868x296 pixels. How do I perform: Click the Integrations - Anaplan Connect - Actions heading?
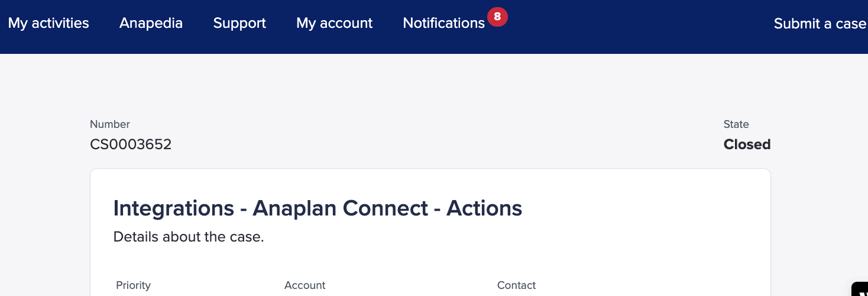(x=318, y=208)
